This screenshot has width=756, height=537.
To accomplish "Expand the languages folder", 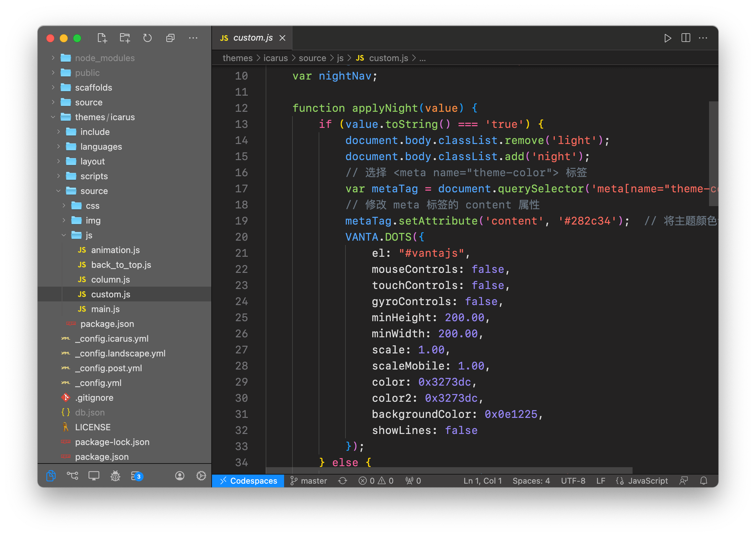I will click(x=124, y=147).
